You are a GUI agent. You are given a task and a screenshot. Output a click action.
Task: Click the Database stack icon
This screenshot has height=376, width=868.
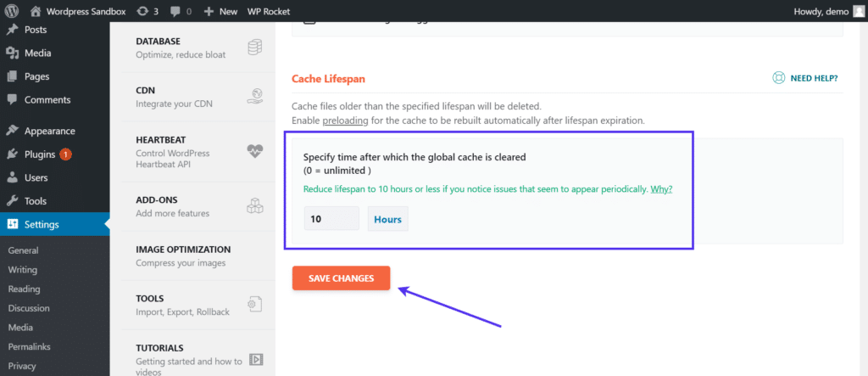[254, 48]
